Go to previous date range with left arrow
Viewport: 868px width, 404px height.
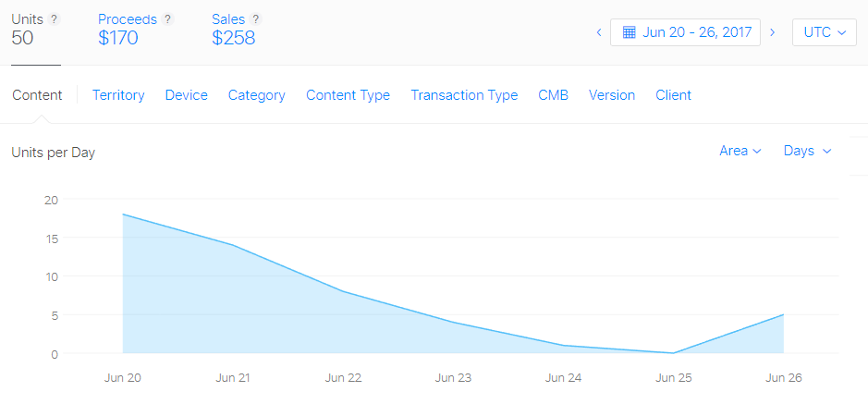pyautogui.click(x=599, y=32)
